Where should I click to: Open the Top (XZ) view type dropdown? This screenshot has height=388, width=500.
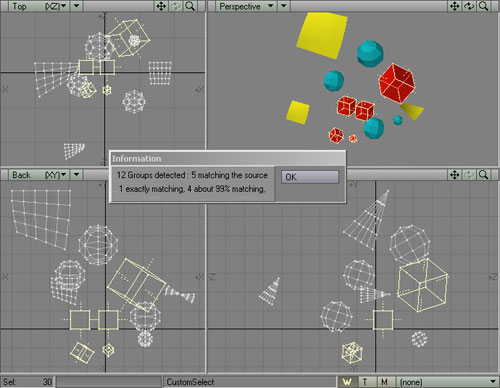tap(39, 6)
